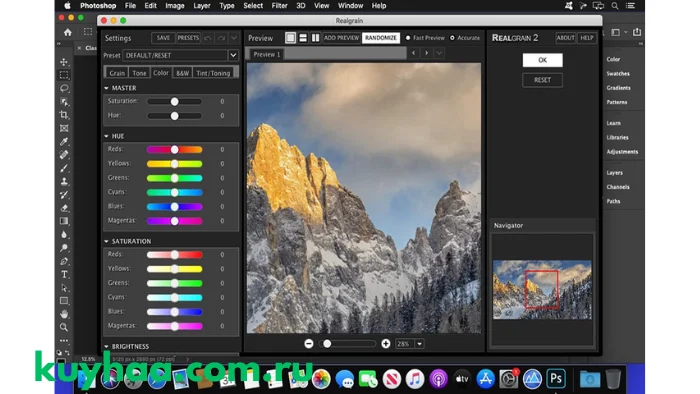
Task: Select the Type tool
Action: [x=64, y=274]
